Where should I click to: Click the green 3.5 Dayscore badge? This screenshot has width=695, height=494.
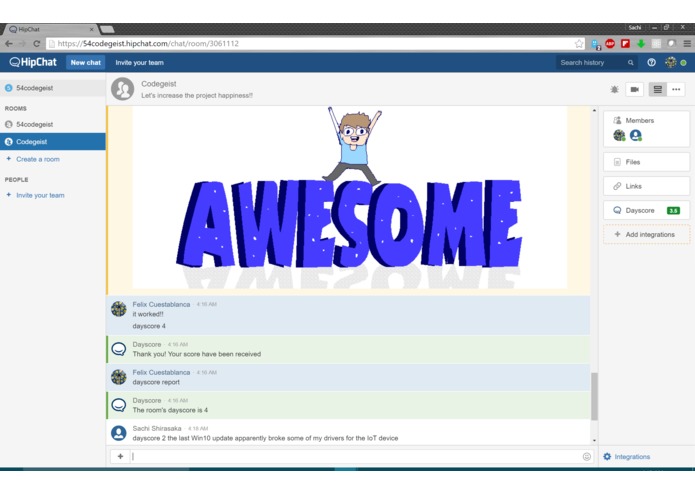pyautogui.click(x=673, y=211)
